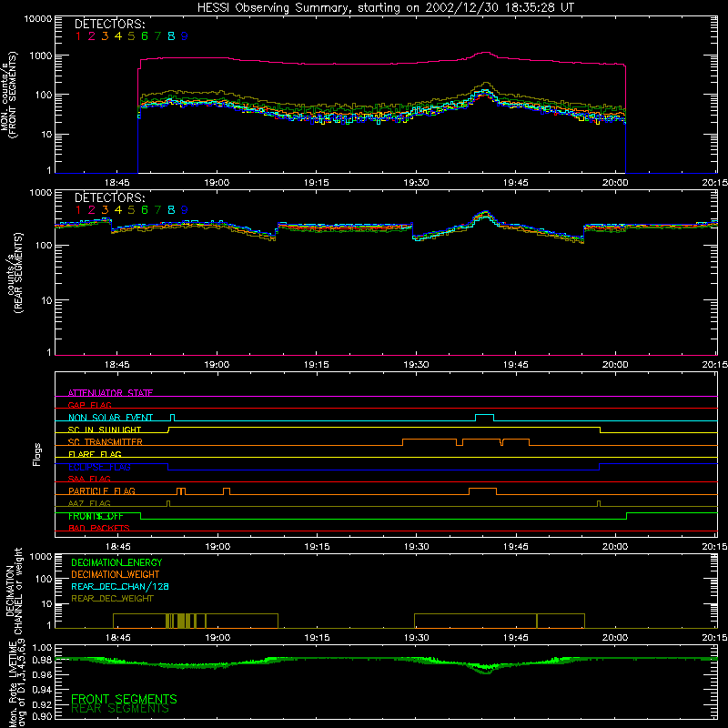This screenshot has height=728, width=728.
Task: Click the vertical Flags axis label
Action: [37, 454]
